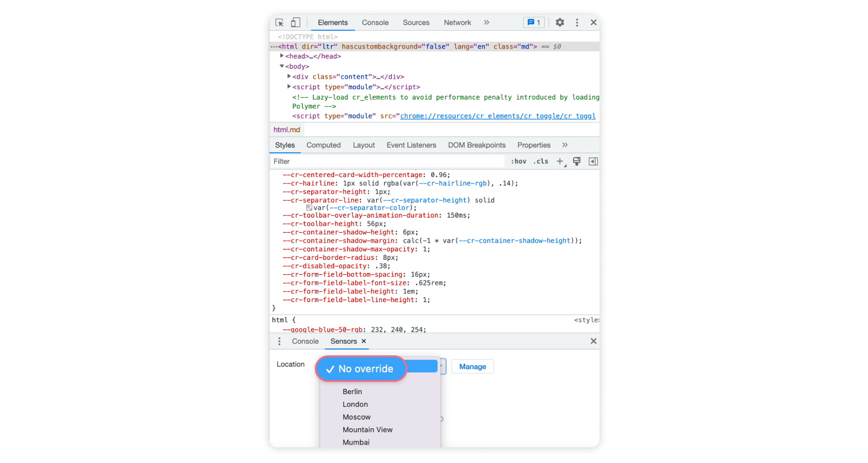
Task: Open the issues counter flag
Action: [x=534, y=22]
